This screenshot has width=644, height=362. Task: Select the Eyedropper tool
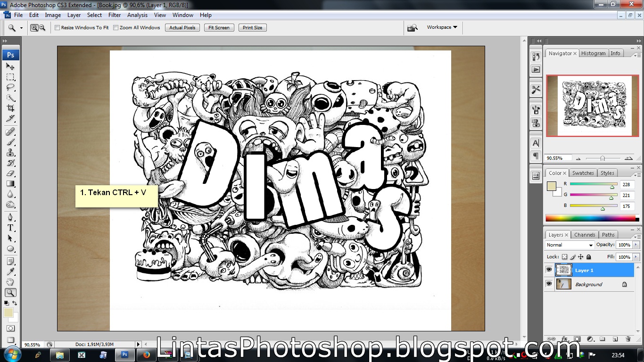(10, 271)
